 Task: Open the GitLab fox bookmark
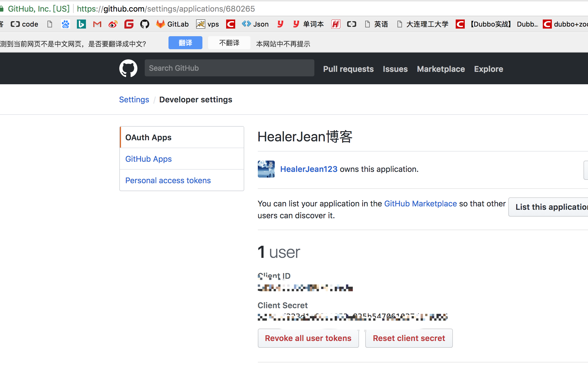172,24
